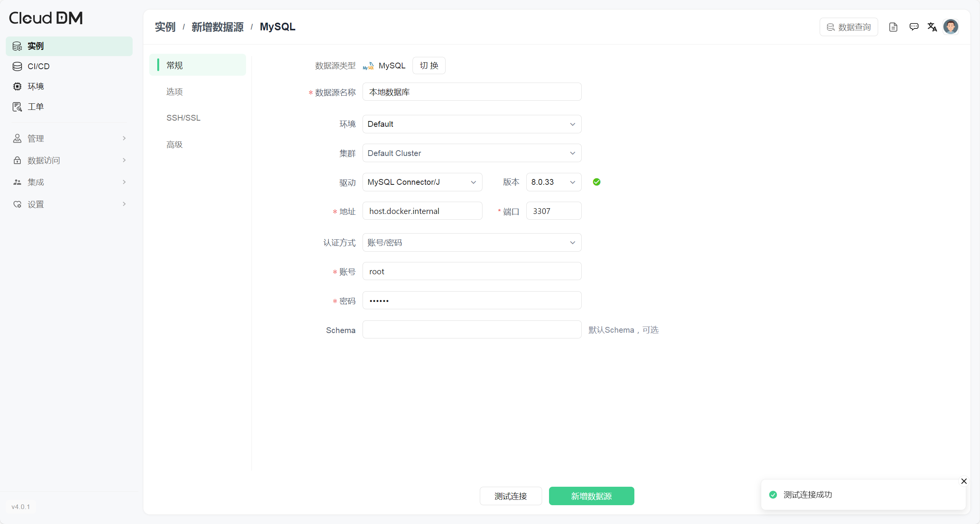Dismiss the connection success notification
This screenshot has height=524, width=980.
pos(964,481)
